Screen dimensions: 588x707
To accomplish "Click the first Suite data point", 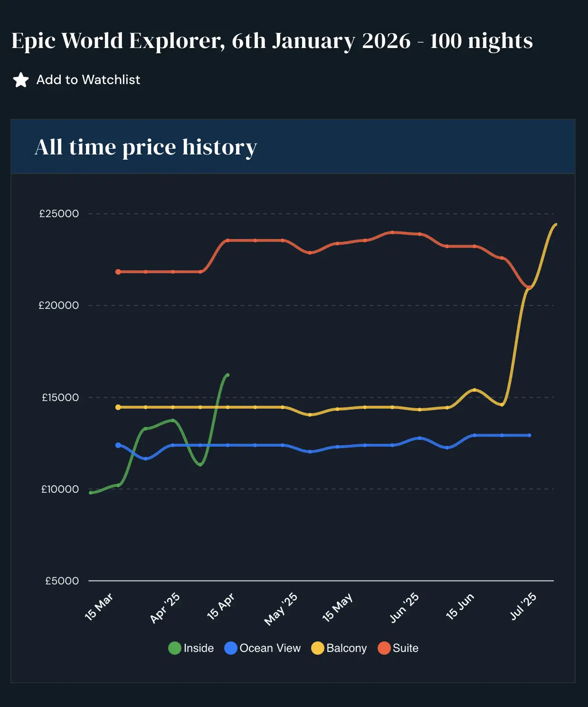I will [x=118, y=272].
